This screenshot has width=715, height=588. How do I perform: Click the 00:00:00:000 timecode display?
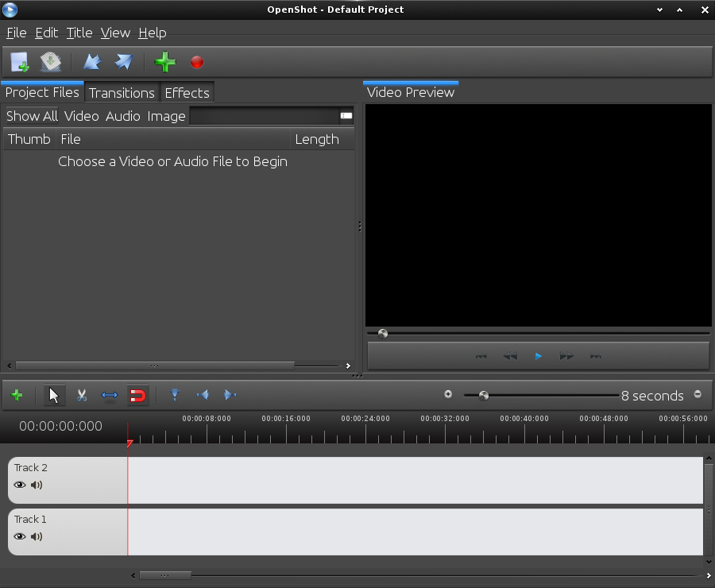tap(60, 426)
